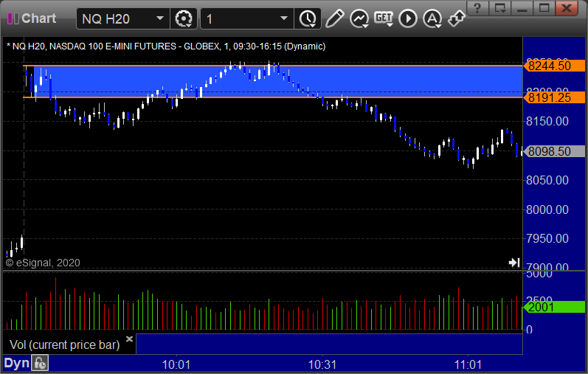Select the blue shaded price range region
Screen dimensions: 588x374
(x=277, y=81)
